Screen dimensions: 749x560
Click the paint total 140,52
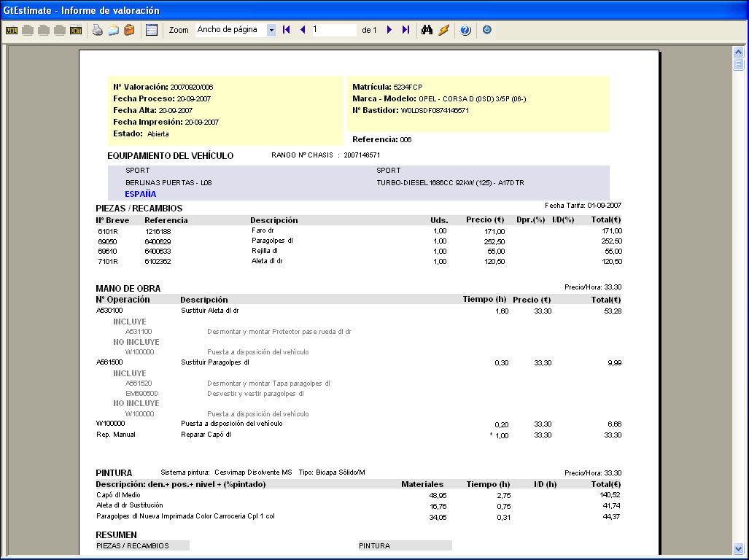coord(610,495)
